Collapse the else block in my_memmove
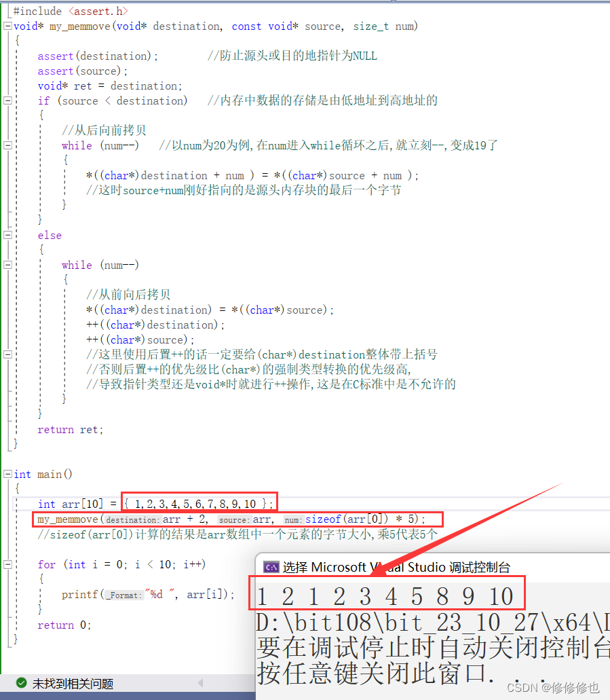The height and width of the screenshot is (700, 610). coord(7,235)
